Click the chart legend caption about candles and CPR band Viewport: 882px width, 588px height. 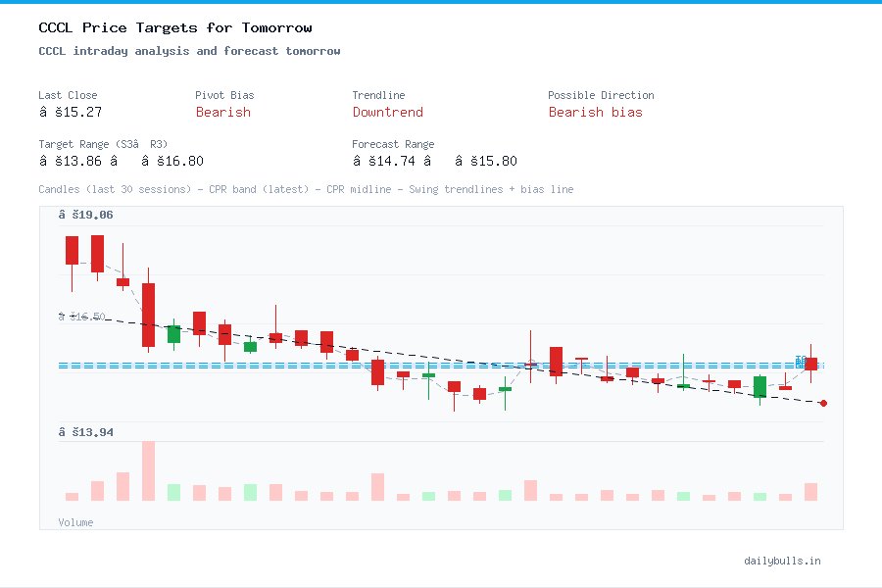click(306, 189)
